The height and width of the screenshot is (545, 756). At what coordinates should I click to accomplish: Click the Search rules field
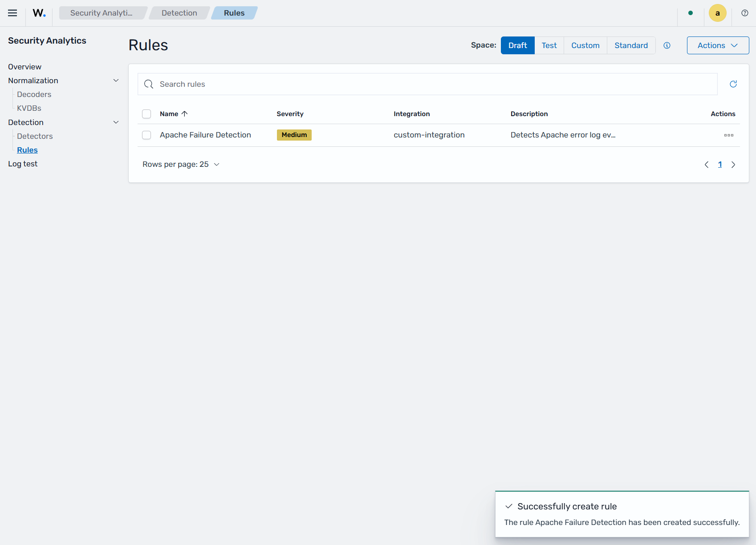pos(427,84)
